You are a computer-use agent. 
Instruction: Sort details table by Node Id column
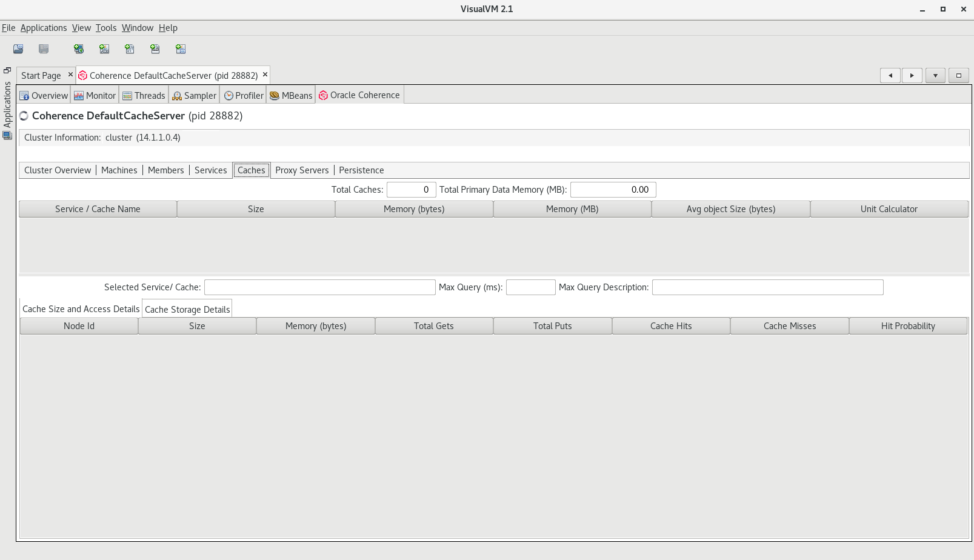coord(79,326)
